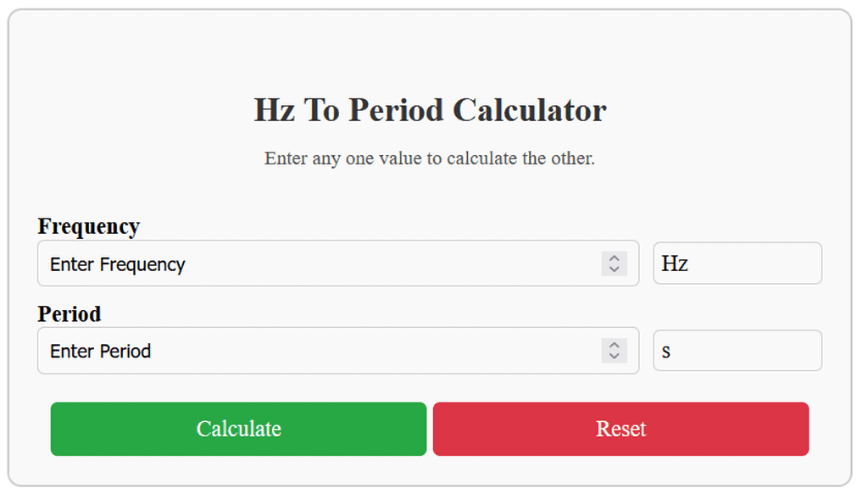This screenshot has width=868, height=488.
Task: Click the Hz To Period Calculator title
Action: tap(430, 110)
